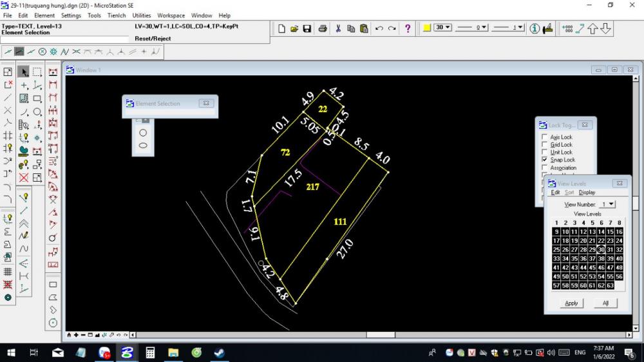Click the All button in View Levels

pyautogui.click(x=605, y=303)
